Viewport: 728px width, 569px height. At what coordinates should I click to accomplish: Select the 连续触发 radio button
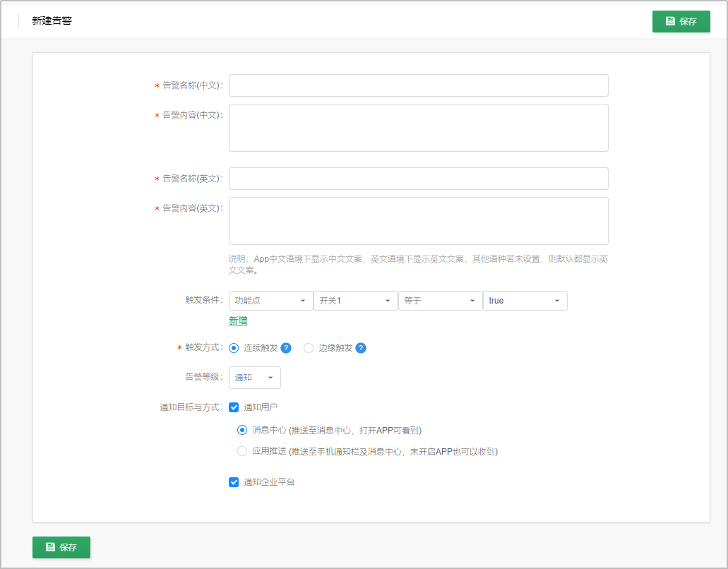pos(234,348)
